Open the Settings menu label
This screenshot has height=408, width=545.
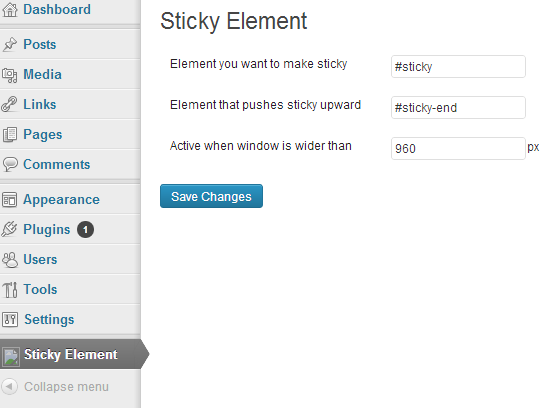pyautogui.click(x=49, y=319)
